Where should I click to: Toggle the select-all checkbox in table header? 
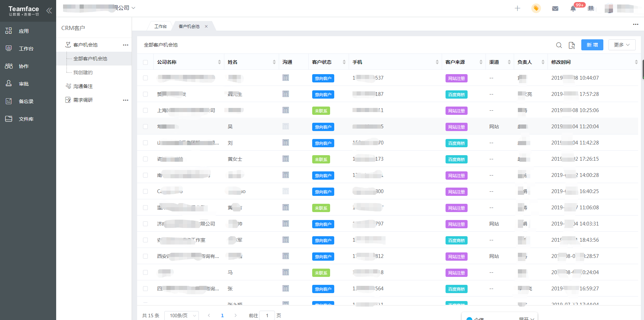click(x=145, y=62)
